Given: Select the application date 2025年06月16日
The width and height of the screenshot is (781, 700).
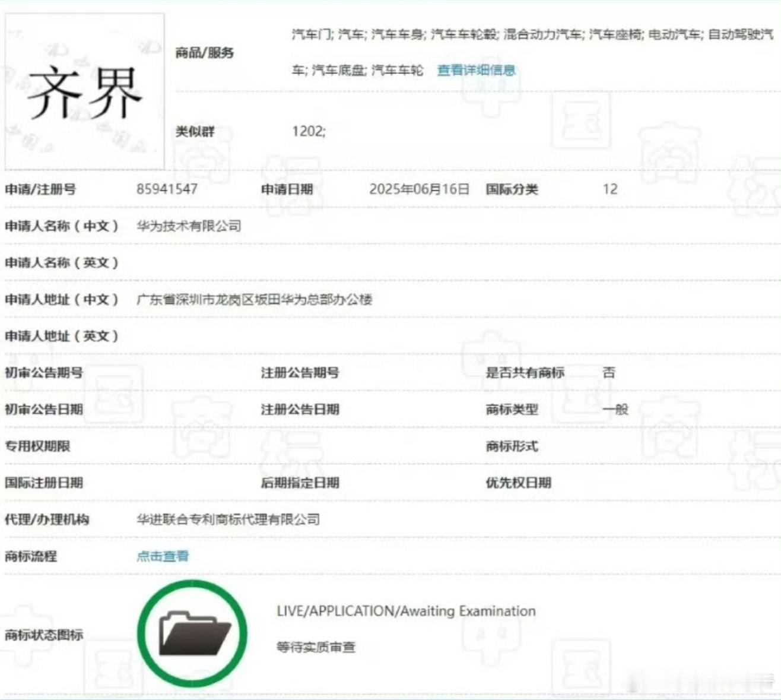Looking at the screenshot, I should pyautogui.click(x=419, y=189).
